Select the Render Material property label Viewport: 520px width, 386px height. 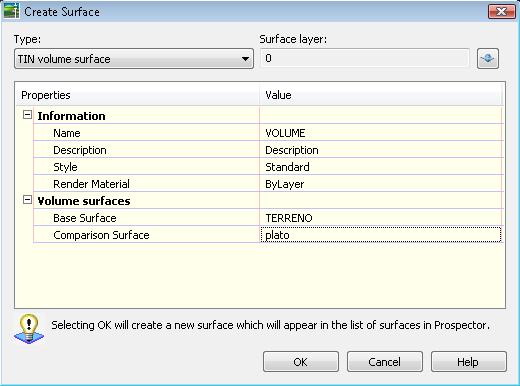click(x=91, y=184)
